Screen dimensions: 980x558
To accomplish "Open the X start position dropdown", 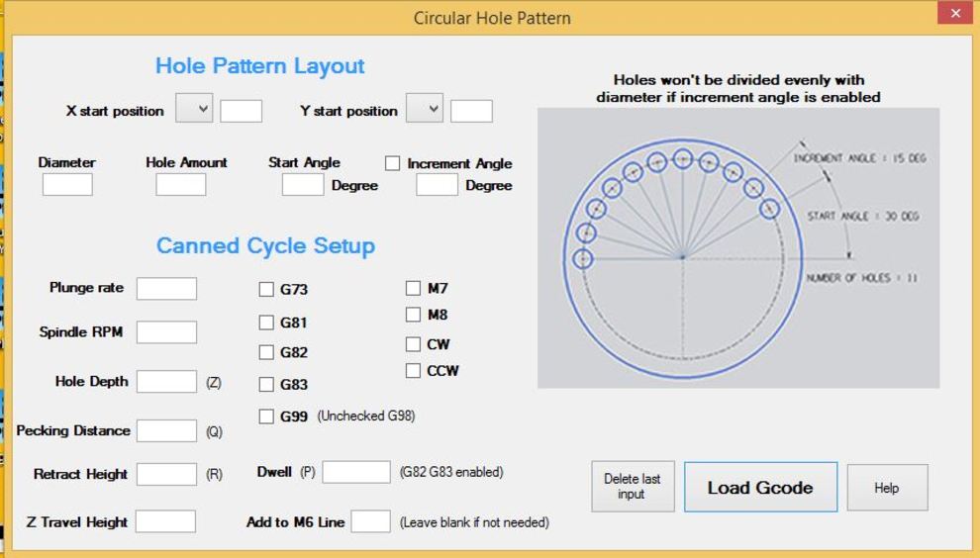I will (x=194, y=109).
